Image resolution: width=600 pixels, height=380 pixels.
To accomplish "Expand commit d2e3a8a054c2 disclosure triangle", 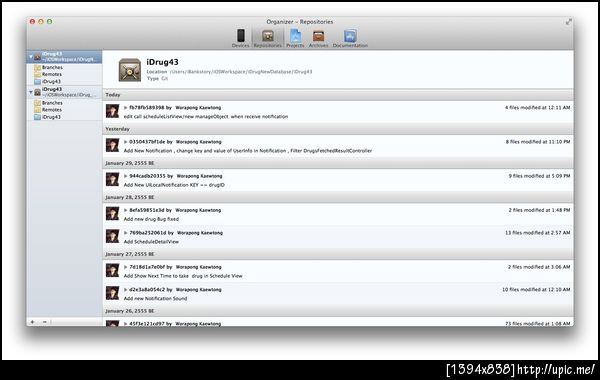I will (x=125, y=290).
